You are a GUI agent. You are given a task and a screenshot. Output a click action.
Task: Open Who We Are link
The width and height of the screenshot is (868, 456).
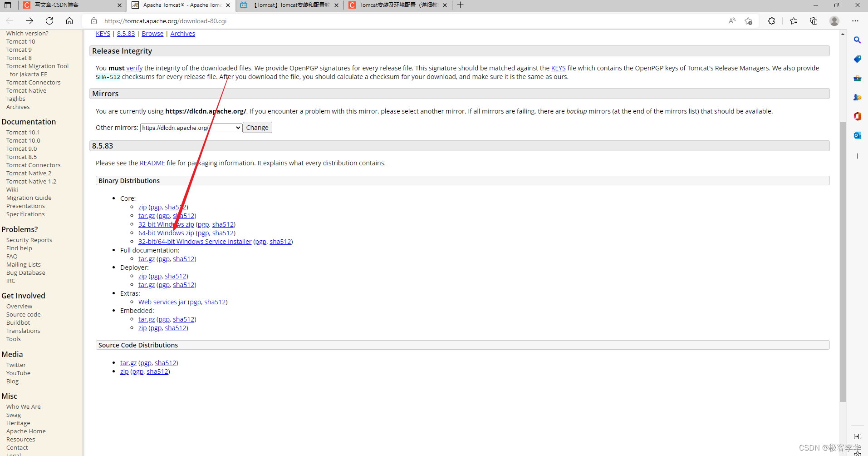tap(23, 406)
